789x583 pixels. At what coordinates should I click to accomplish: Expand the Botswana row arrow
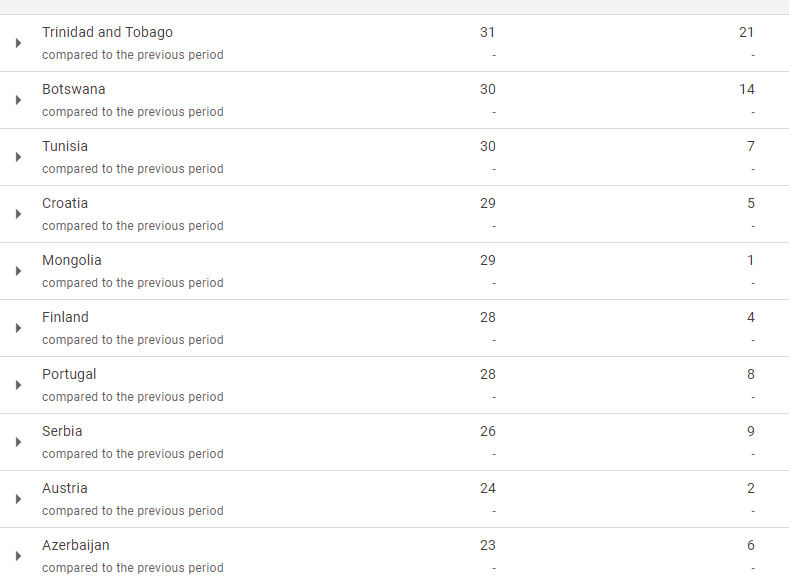[x=19, y=100]
